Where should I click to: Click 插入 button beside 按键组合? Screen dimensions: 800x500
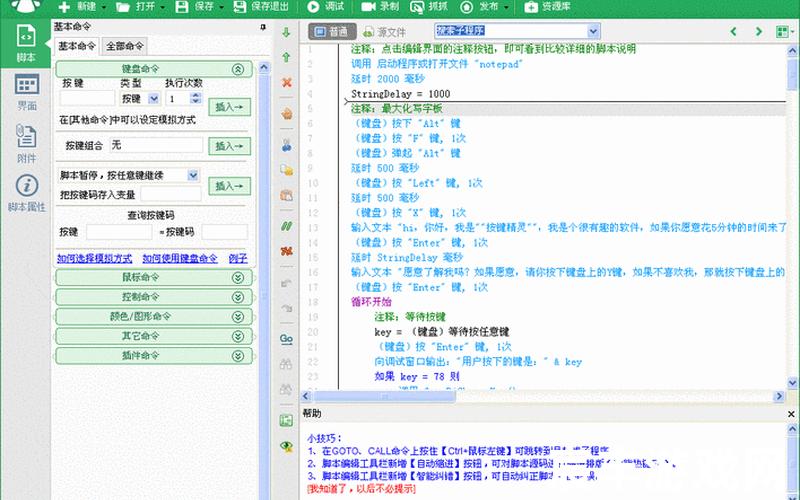229,146
